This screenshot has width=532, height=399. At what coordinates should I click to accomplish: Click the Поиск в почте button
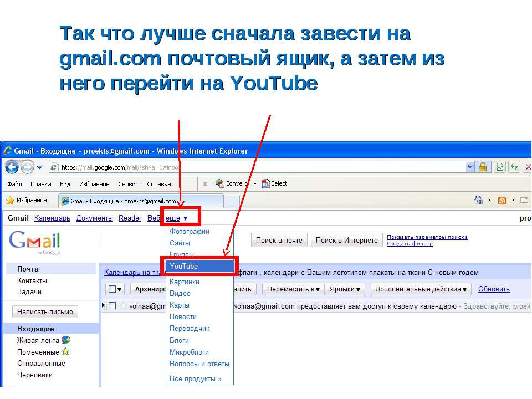click(279, 240)
